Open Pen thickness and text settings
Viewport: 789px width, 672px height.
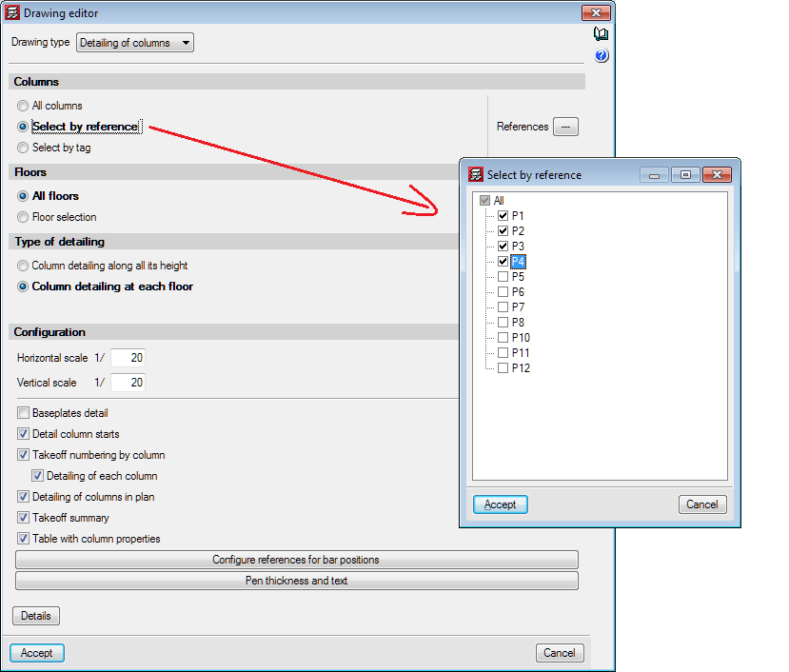[x=296, y=581]
